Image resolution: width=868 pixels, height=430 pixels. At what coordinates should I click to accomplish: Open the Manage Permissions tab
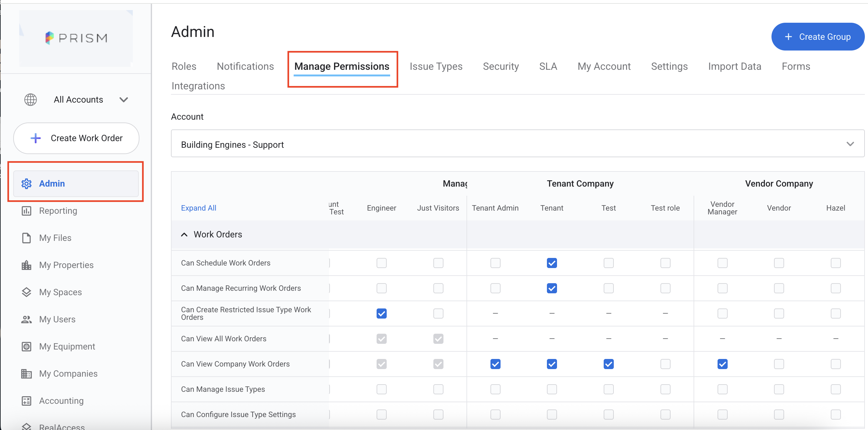coord(342,66)
